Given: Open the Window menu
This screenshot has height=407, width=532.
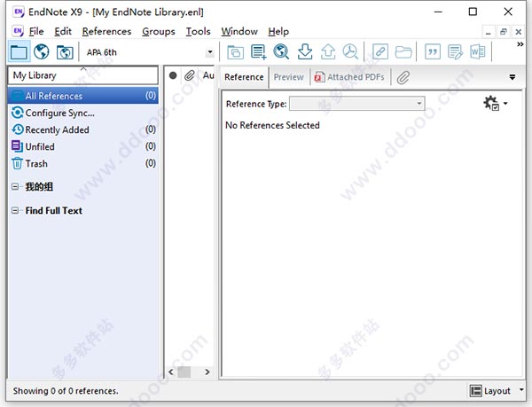Looking at the screenshot, I should tap(239, 31).
